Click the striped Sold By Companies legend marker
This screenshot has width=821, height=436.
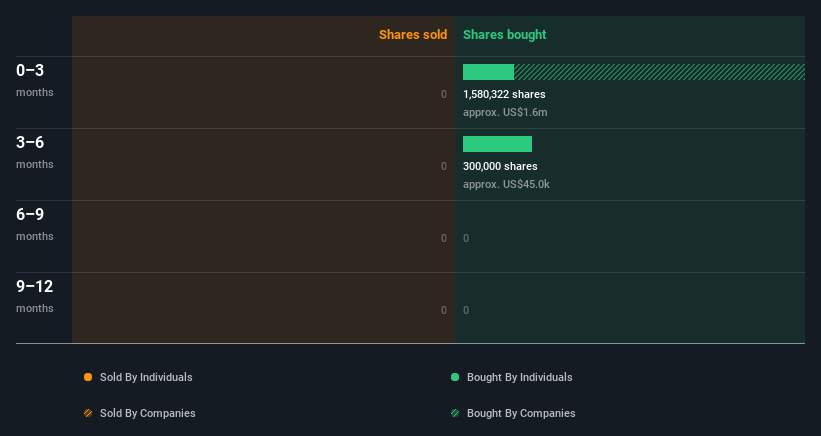(88, 413)
